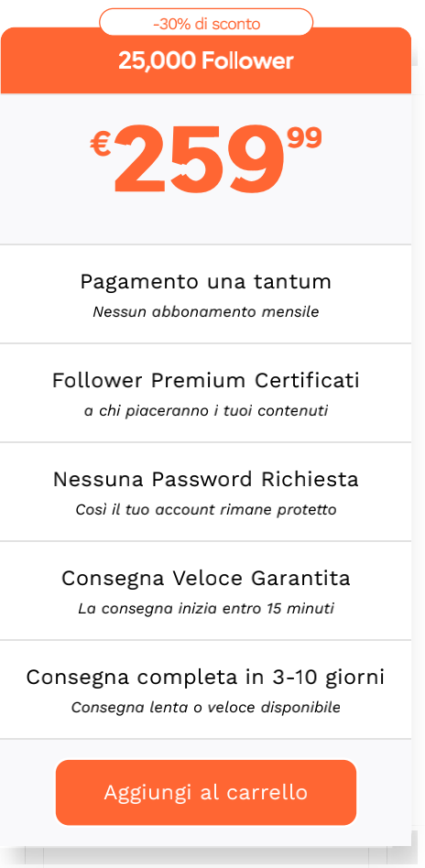The width and height of the screenshot is (425, 868).
Task: Click Nessun abbonamento mensile subtitle
Action: (205, 311)
